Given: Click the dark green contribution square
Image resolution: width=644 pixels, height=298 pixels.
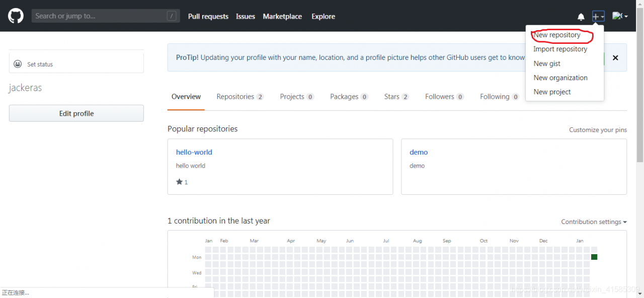Looking at the screenshot, I should [x=594, y=257].
